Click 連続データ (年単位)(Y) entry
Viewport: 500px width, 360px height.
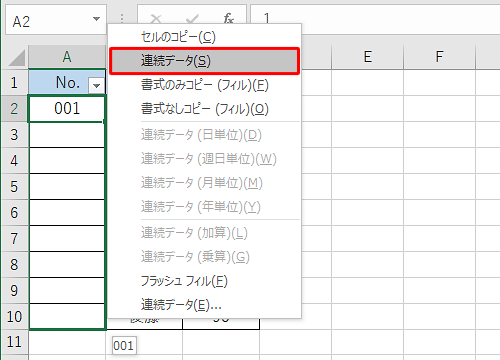pyautogui.click(x=204, y=207)
